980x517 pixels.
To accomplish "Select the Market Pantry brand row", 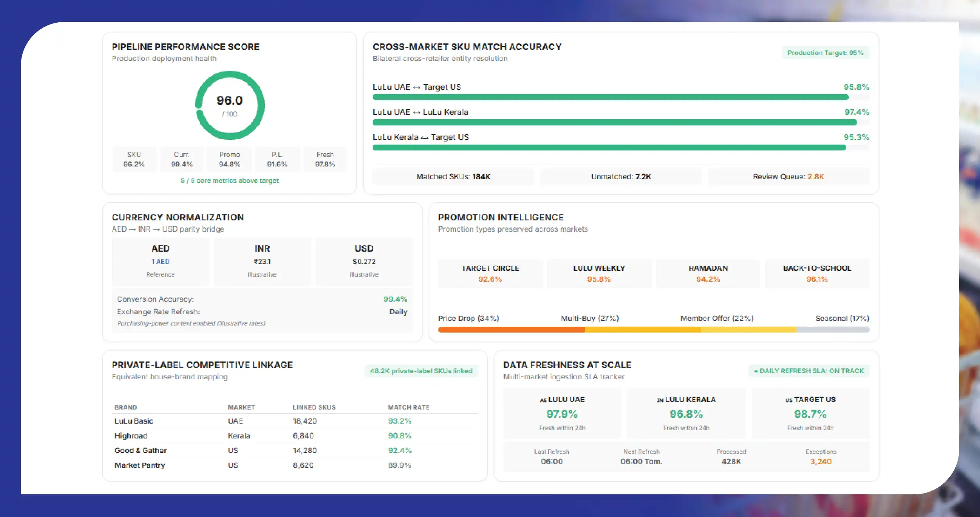I will click(295, 465).
